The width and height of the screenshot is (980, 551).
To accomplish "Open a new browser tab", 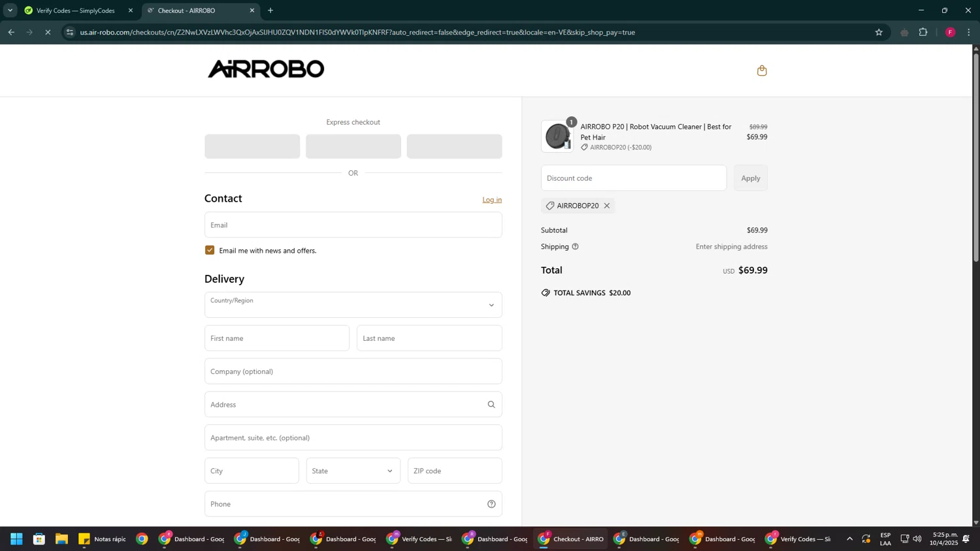I will pos(270,10).
